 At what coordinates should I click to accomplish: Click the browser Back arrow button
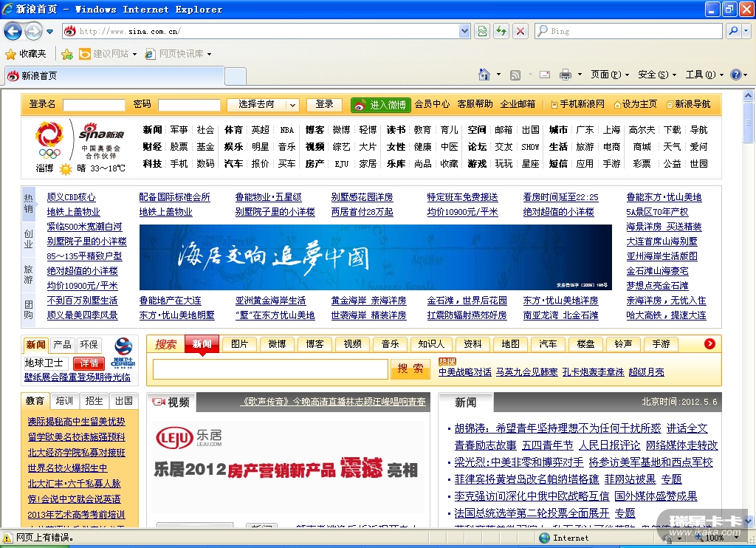[x=13, y=31]
